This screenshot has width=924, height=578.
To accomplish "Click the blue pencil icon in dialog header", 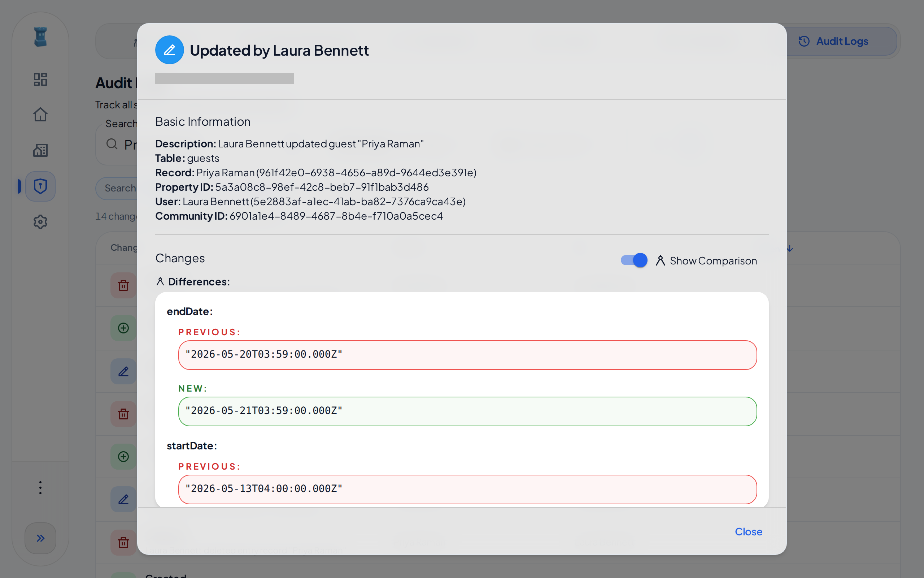I will tap(170, 50).
